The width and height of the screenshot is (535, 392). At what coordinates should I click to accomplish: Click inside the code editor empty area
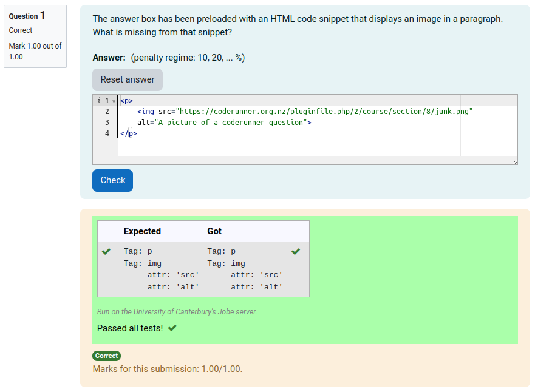[x=288, y=147]
